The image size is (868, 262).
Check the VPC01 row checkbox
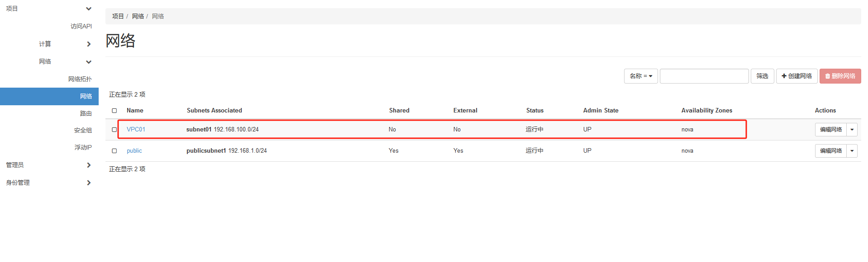tap(114, 130)
